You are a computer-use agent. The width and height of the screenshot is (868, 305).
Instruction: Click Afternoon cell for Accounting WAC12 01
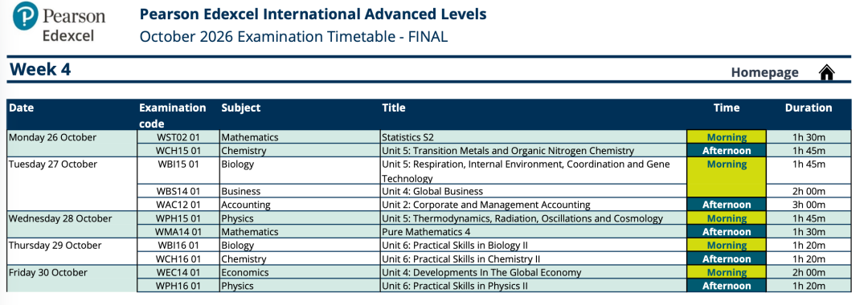(x=727, y=205)
